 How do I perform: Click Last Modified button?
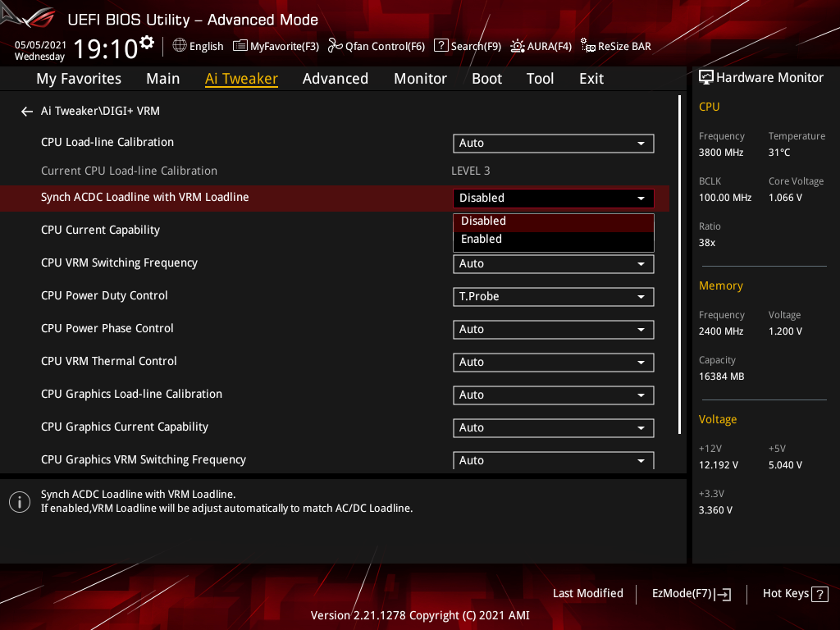(x=587, y=594)
